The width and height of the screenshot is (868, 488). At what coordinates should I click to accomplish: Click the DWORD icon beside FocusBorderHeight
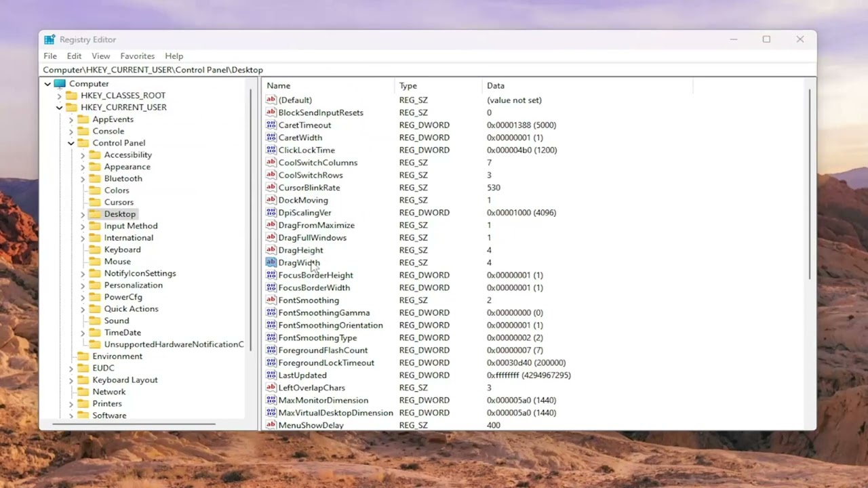(x=271, y=275)
